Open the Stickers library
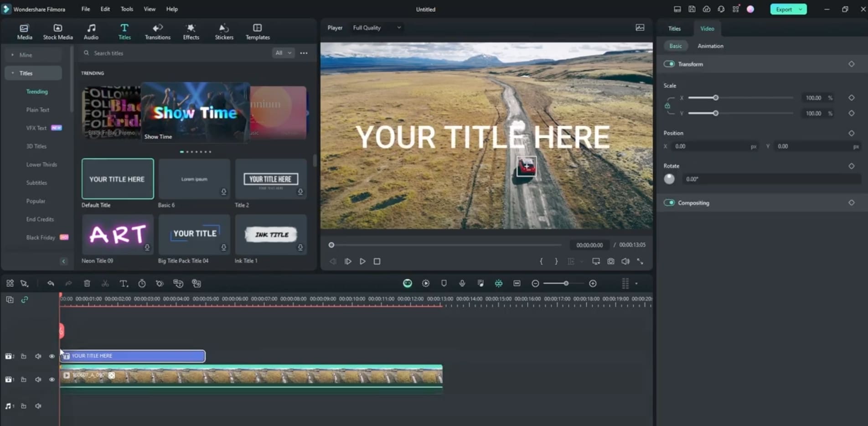 [x=224, y=32]
